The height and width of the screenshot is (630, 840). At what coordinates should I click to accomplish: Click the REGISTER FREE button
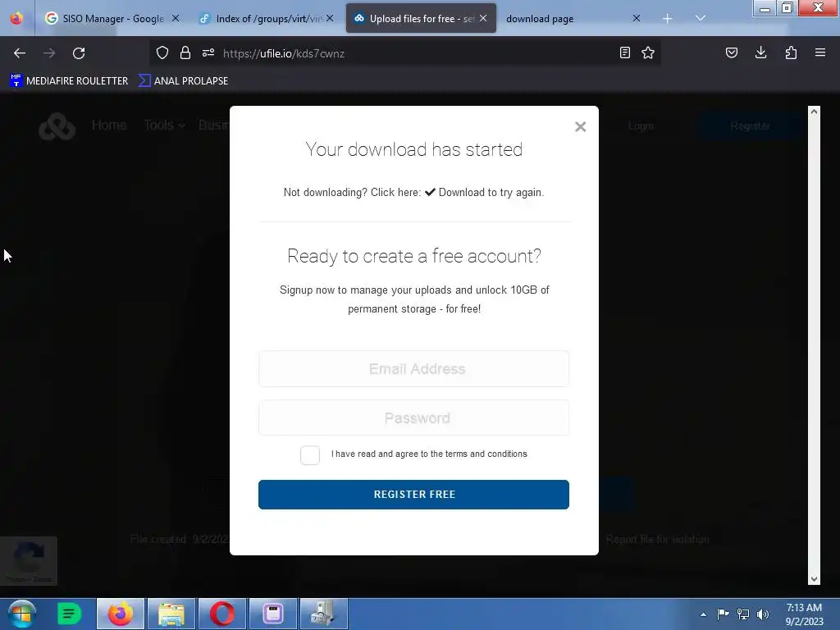point(413,495)
